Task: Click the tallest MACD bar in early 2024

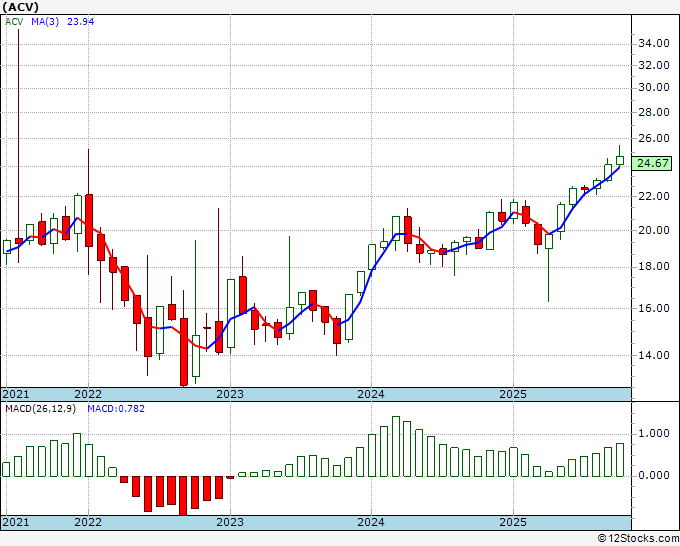Action: [396, 446]
